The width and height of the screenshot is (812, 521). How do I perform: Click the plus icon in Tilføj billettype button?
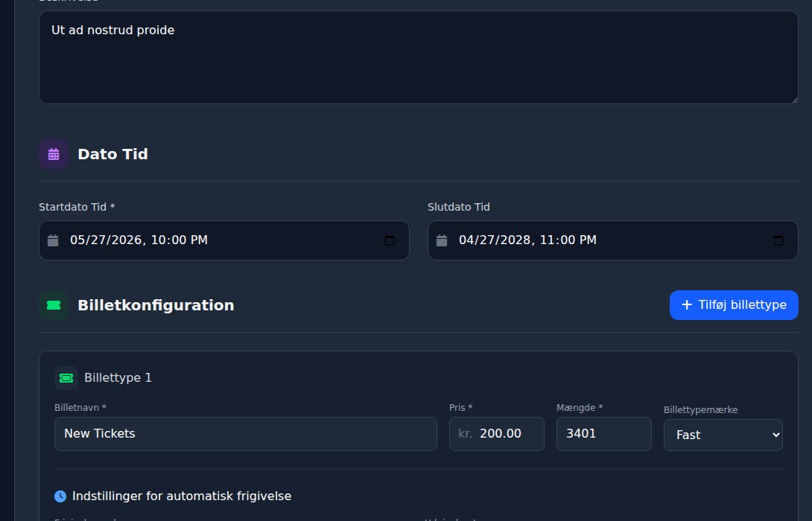tap(687, 304)
